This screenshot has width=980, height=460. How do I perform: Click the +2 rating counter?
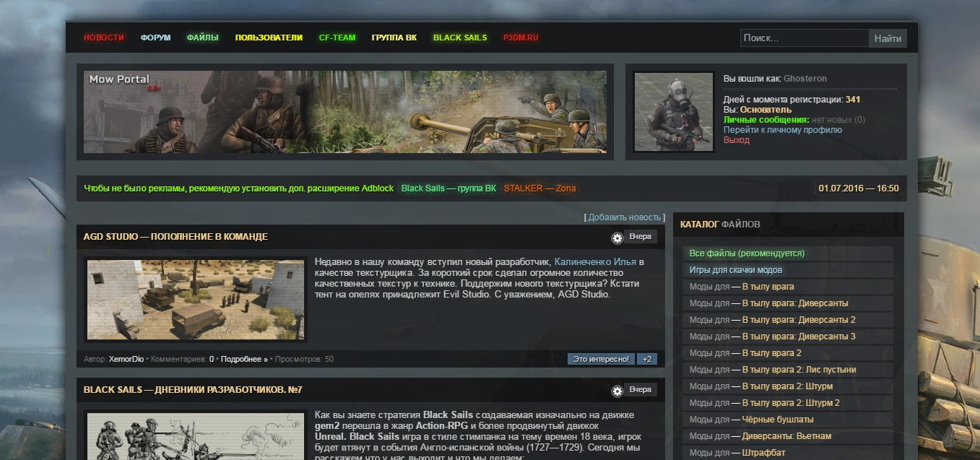click(x=646, y=359)
